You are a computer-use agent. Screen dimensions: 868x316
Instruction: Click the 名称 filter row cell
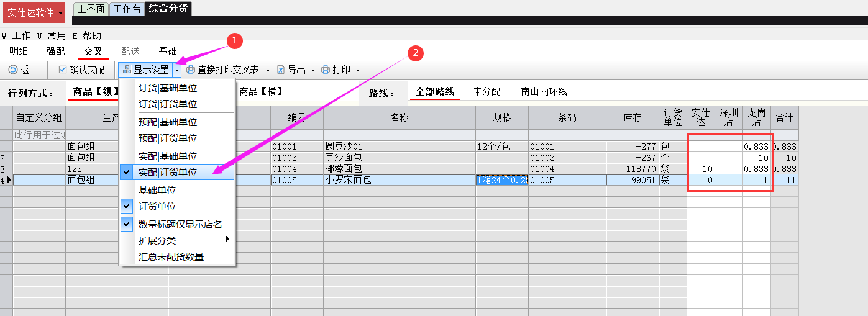pos(400,135)
